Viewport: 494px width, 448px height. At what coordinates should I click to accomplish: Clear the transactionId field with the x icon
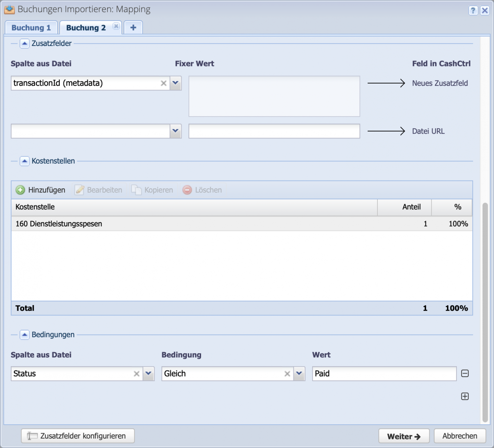[x=164, y=83]
